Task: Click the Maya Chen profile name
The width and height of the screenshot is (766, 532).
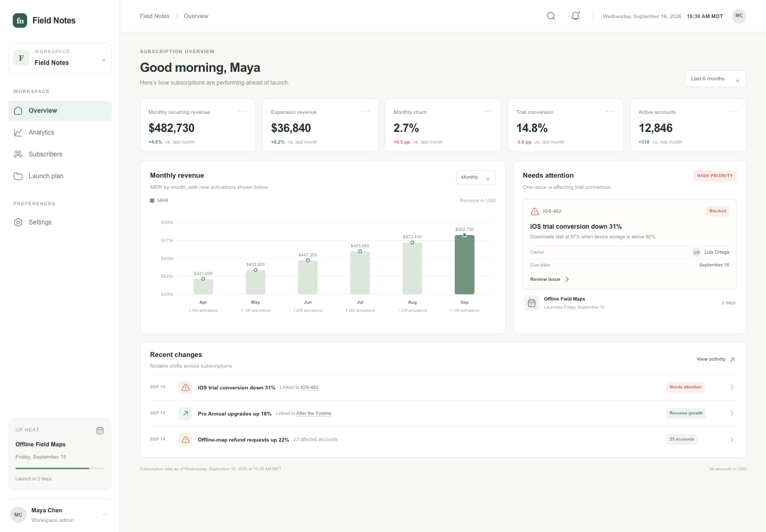Action: pos(47,510)
